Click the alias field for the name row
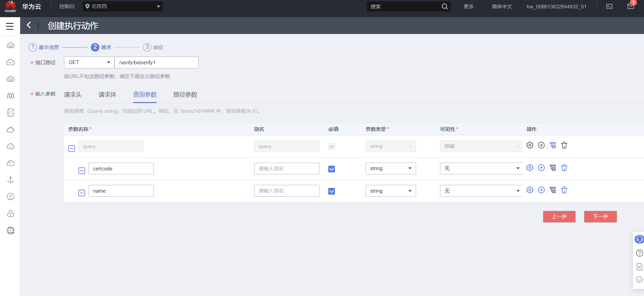Viewport: 644px width, 296px height. pyautogui.click(x=287, y=191)
